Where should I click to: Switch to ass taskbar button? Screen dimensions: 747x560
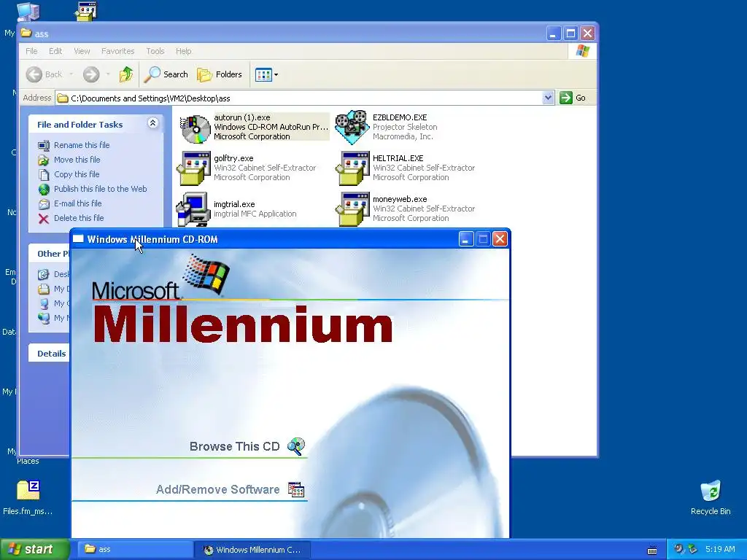tap(134, 550)
